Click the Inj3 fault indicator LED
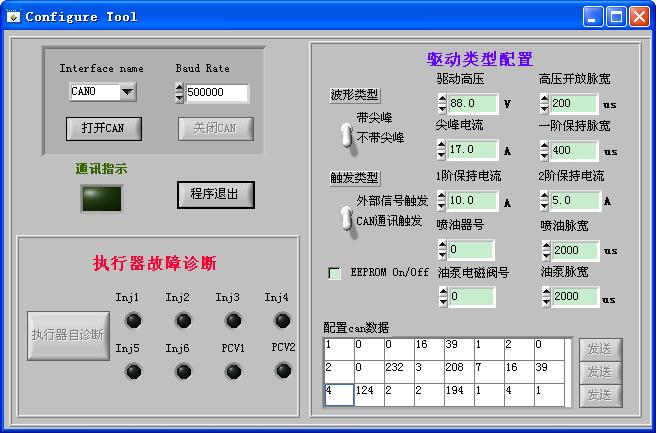 pos(233,321)
